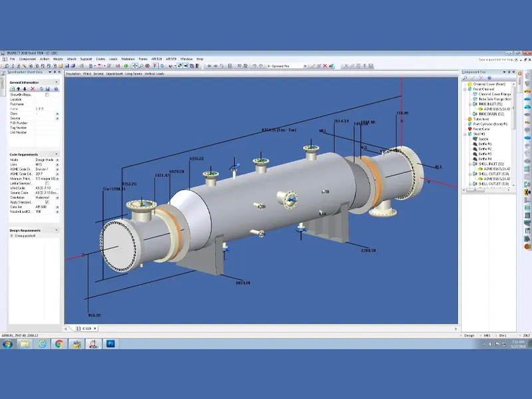Open the Nozzle menu

point(59,59)
